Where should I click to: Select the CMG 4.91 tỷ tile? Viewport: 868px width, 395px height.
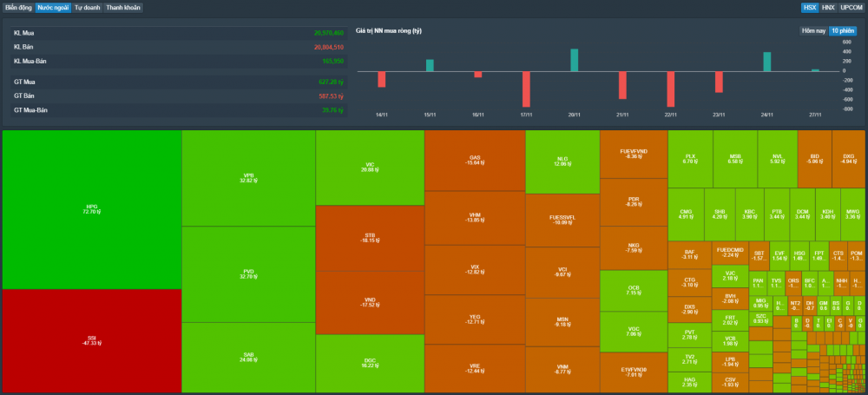686,214
